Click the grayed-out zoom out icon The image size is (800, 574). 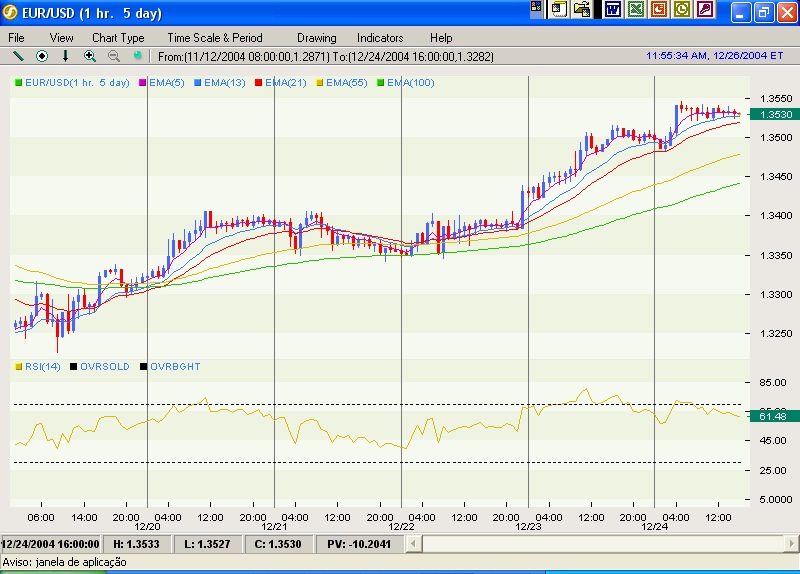pos(114,56)
